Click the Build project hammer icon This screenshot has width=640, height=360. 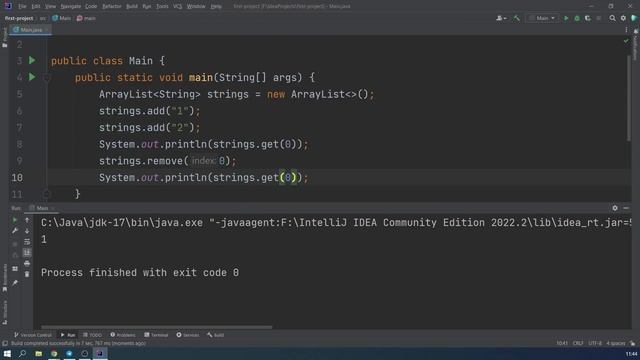[x=516, y=18]
